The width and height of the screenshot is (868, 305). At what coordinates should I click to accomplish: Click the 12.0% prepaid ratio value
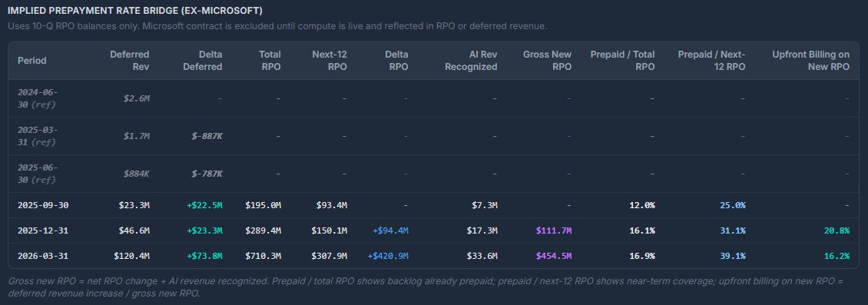click(642, 205)
